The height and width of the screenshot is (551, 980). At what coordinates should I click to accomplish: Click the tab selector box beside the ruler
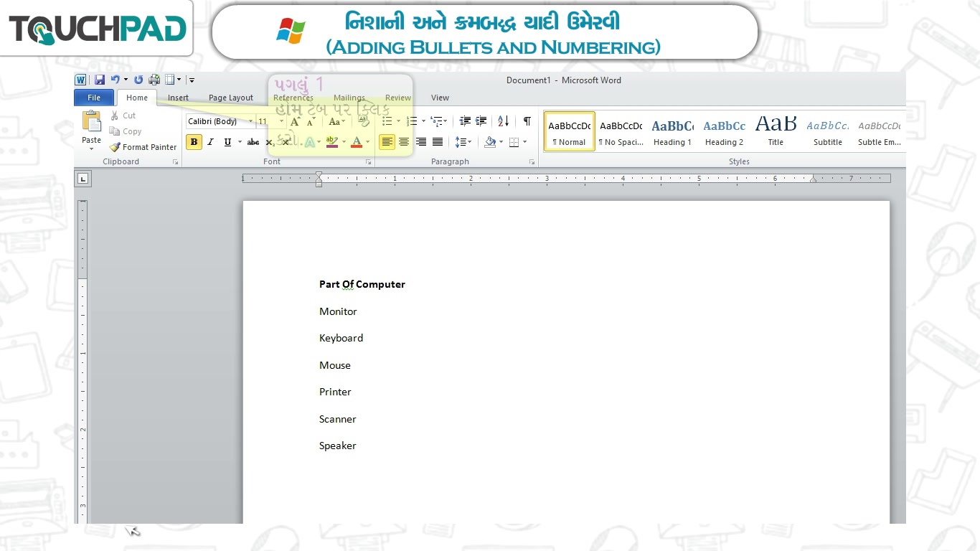coord(83,178)
